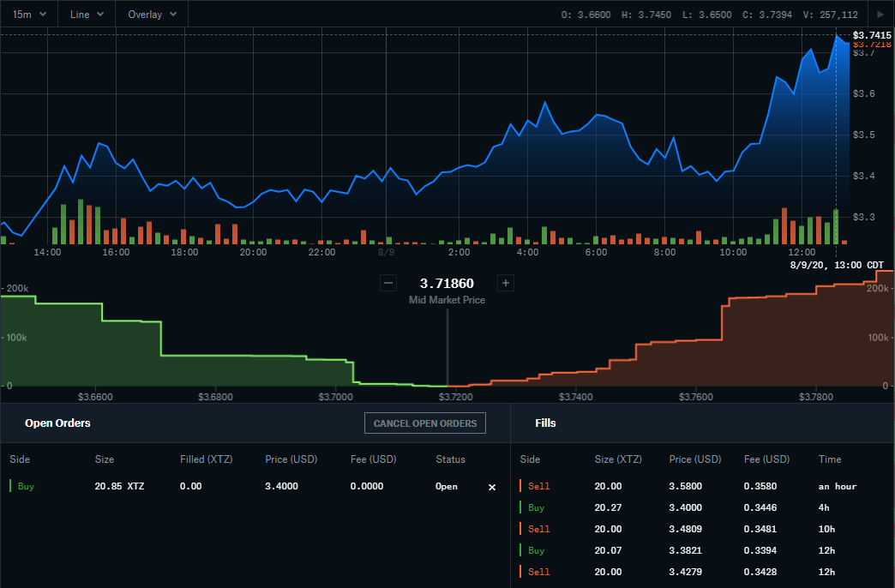Viewport: 895px width, 588px height.
Task: Click the 3.71860 mid market price value
Action: (447, 283)
